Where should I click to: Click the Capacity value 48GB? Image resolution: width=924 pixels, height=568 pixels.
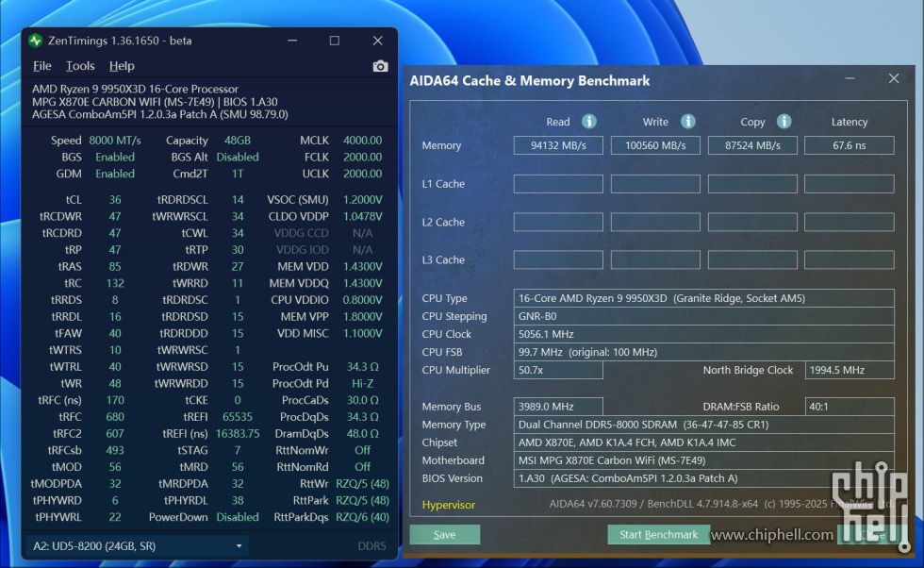point(238,141)
